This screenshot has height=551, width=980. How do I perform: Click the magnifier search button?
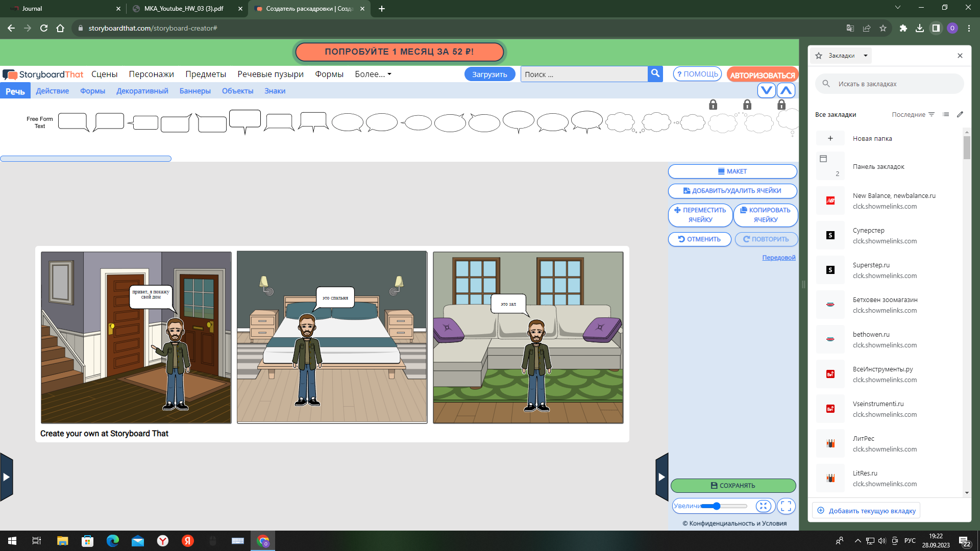click(655, 74)
